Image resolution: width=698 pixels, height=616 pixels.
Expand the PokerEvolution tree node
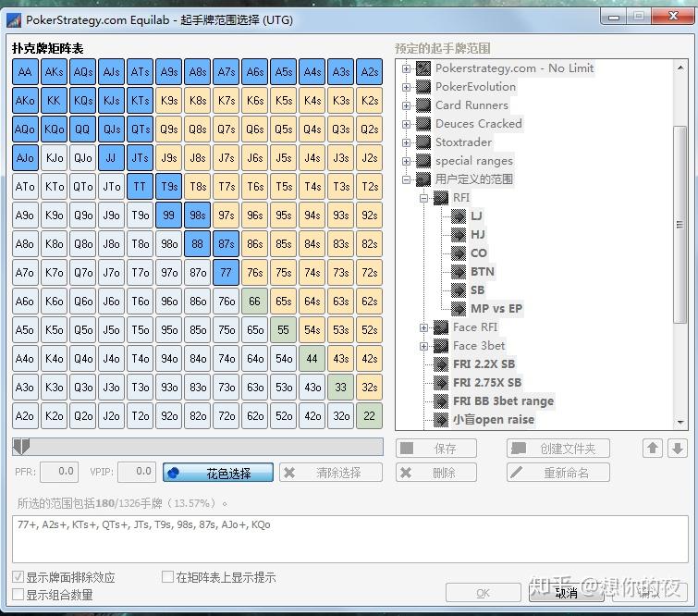pyautogui.click(x=406, y=87)
